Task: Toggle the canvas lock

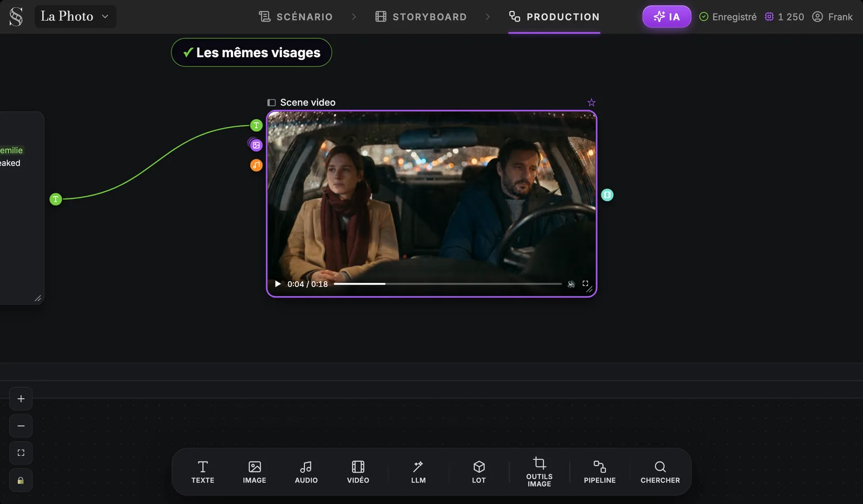Action: tap(21, 480)
